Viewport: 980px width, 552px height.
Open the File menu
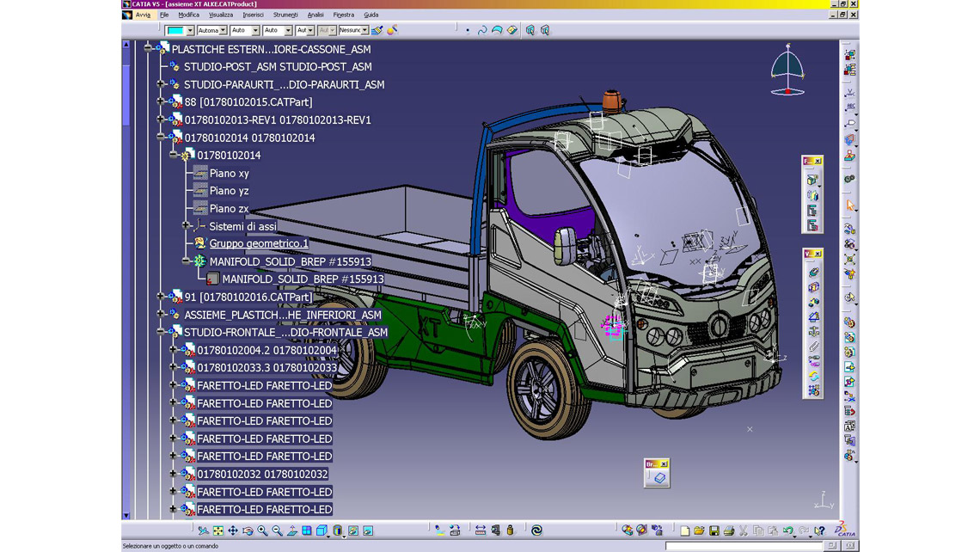click(x=164, y=15)
